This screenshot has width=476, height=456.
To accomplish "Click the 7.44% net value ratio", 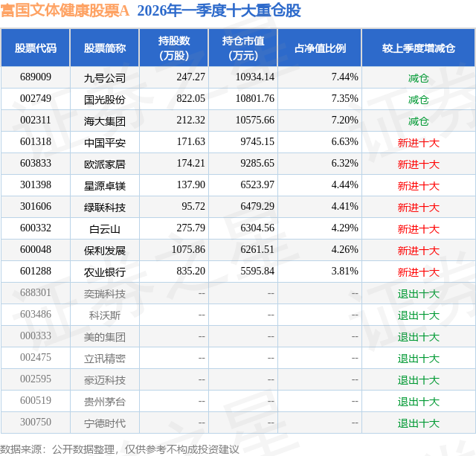I will (x=345, y=77).
